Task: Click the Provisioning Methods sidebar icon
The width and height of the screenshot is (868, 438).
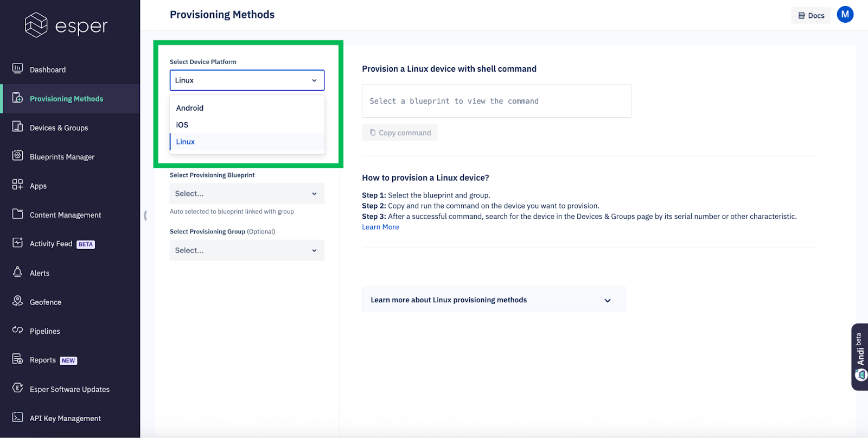Action: point(17,98)
